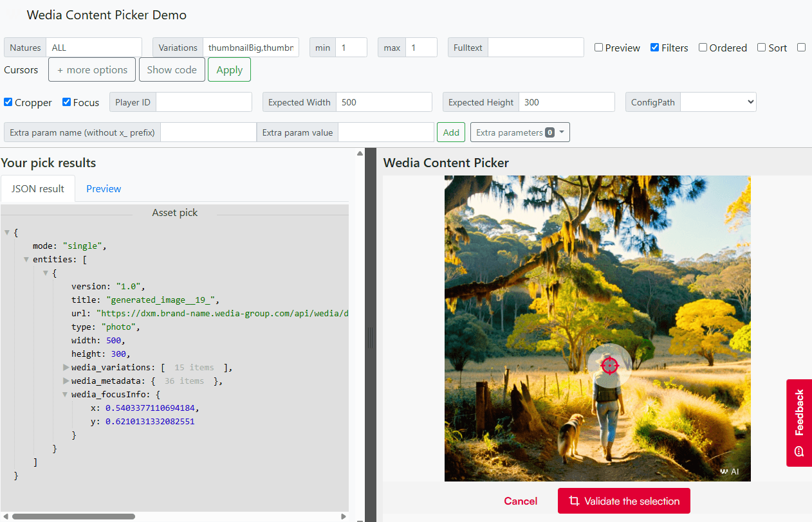Collapse the wedia_focusInfo node
Viewport: 812px width, 522px height.
click(x=66, y=395)
